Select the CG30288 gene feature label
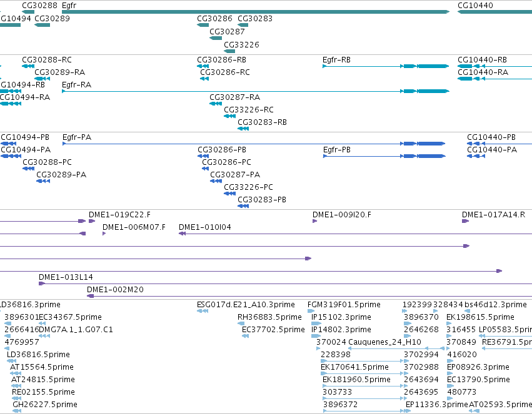 39,6
